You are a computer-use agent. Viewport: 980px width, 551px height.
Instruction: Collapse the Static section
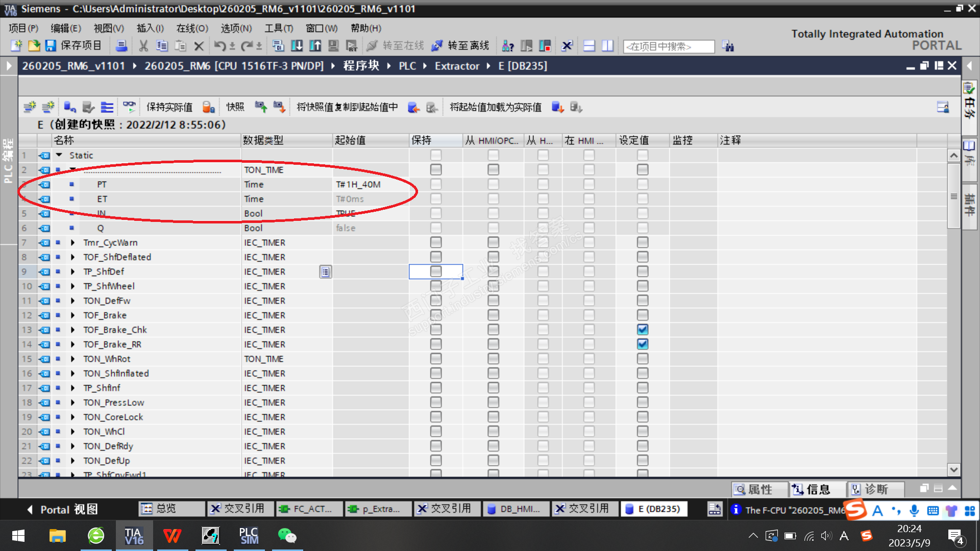[x=59, y=155]
